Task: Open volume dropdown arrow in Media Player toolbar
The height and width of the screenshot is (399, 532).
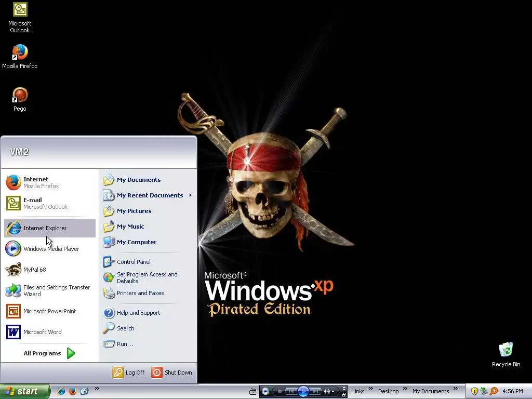Action: click(x=333, y=392)
